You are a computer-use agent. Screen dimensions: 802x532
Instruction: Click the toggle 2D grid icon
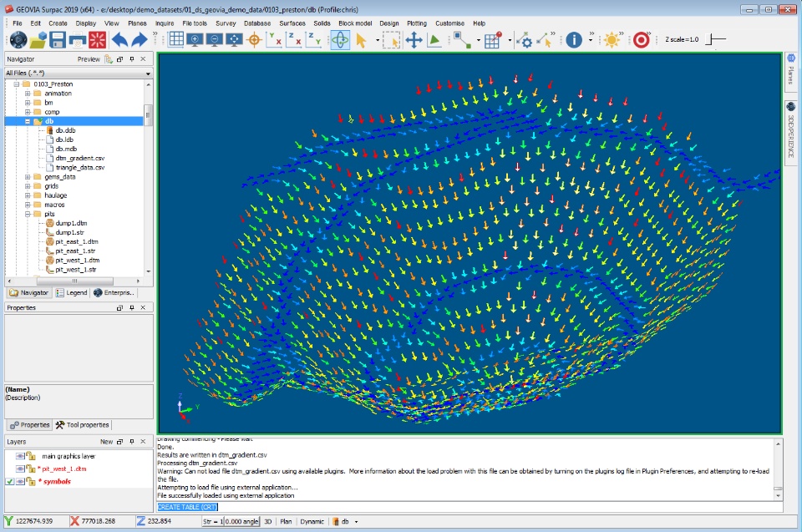point(176,40)
